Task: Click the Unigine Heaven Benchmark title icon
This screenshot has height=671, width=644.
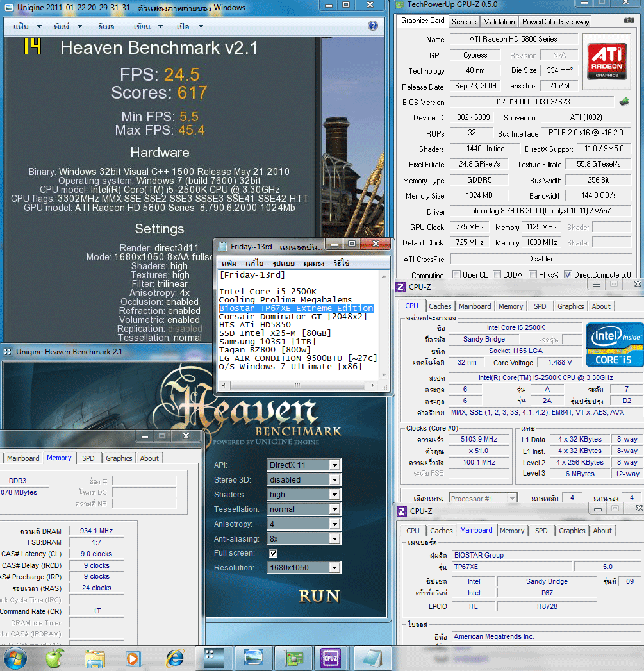Action: 8,352
